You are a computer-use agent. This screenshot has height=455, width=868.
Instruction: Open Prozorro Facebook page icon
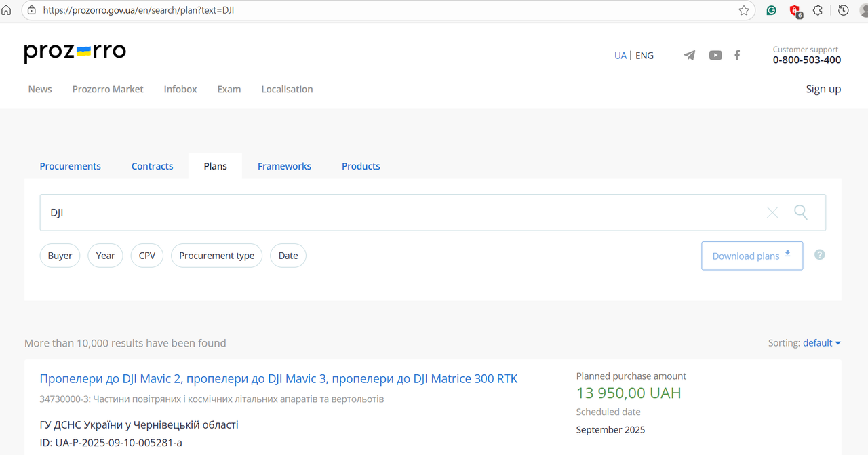point(737,56)
